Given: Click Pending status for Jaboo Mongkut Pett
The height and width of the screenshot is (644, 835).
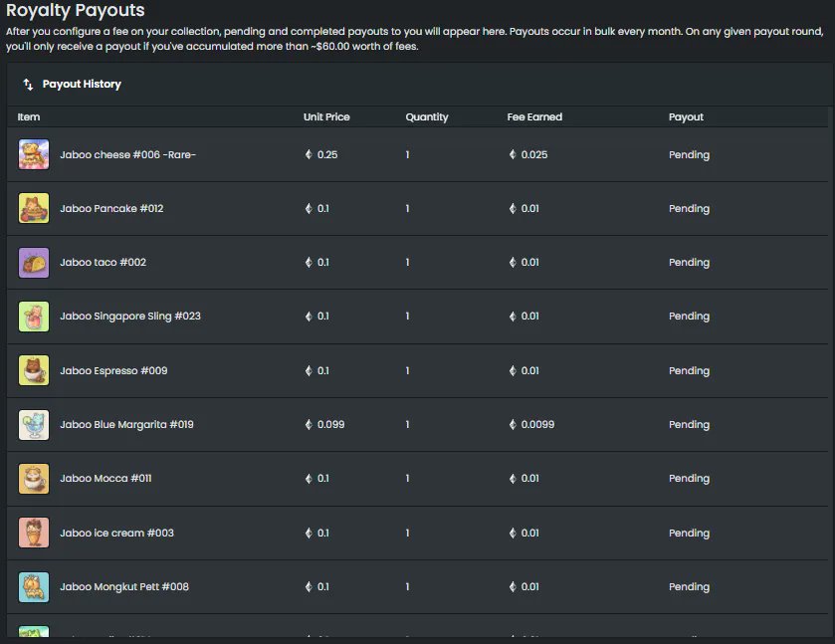Looking at the screenshot, I should pyautogui.click(x=689, y=587).
